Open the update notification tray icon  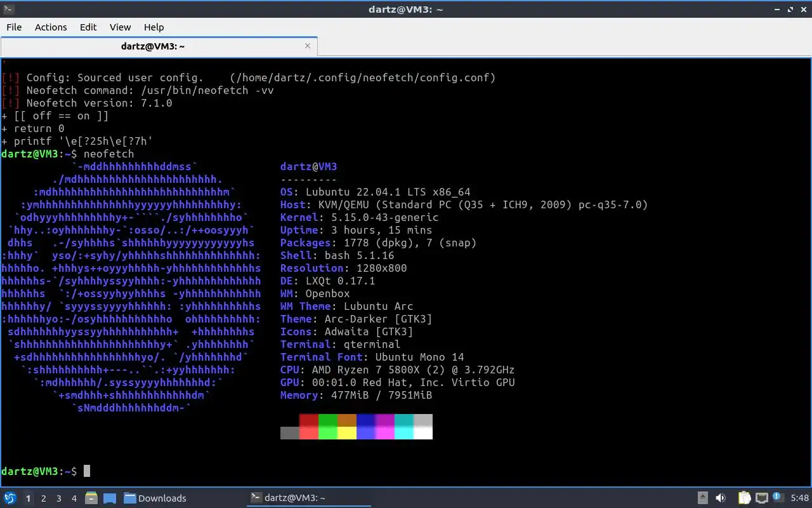(x=778, y=497)
